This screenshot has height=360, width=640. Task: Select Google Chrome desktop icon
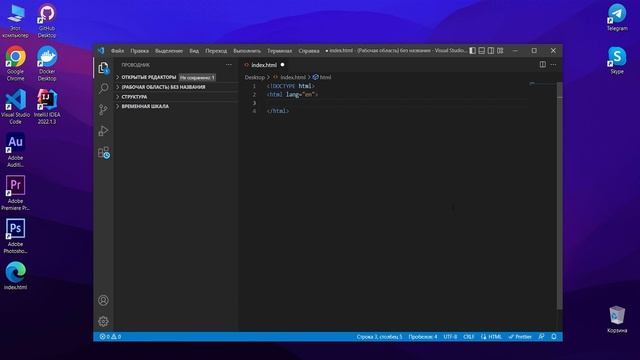click(x=16, y=64)
